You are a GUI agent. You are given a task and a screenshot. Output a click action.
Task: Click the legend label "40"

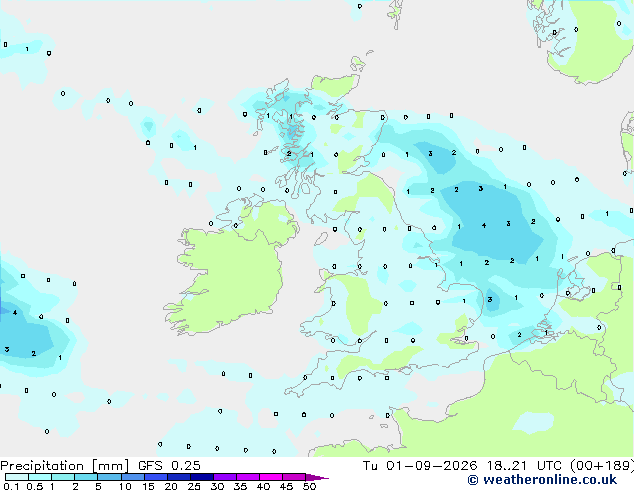263,486
